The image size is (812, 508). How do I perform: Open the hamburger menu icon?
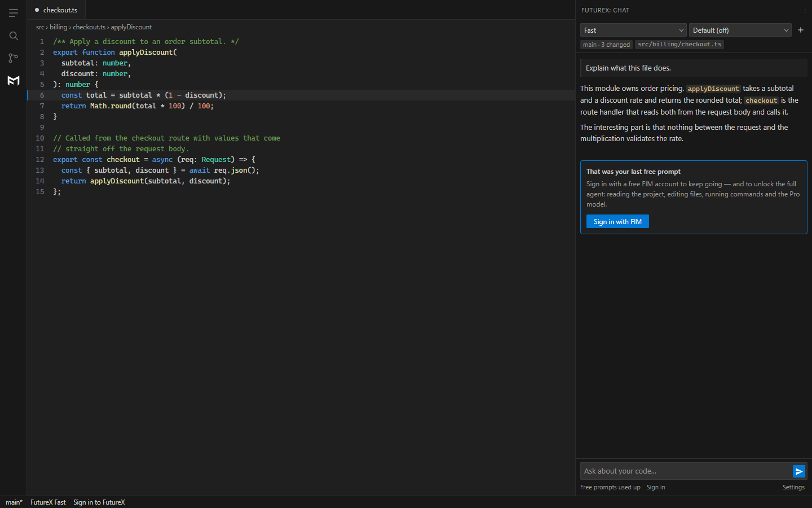coord(14,13)
